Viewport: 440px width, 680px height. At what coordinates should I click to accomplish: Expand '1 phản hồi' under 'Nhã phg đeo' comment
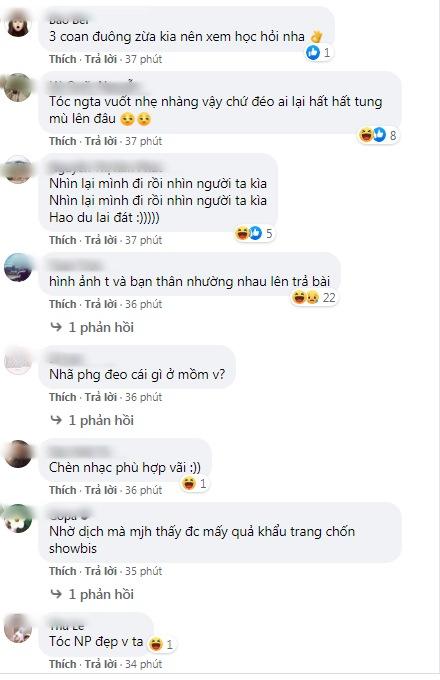tap(92, 420)
